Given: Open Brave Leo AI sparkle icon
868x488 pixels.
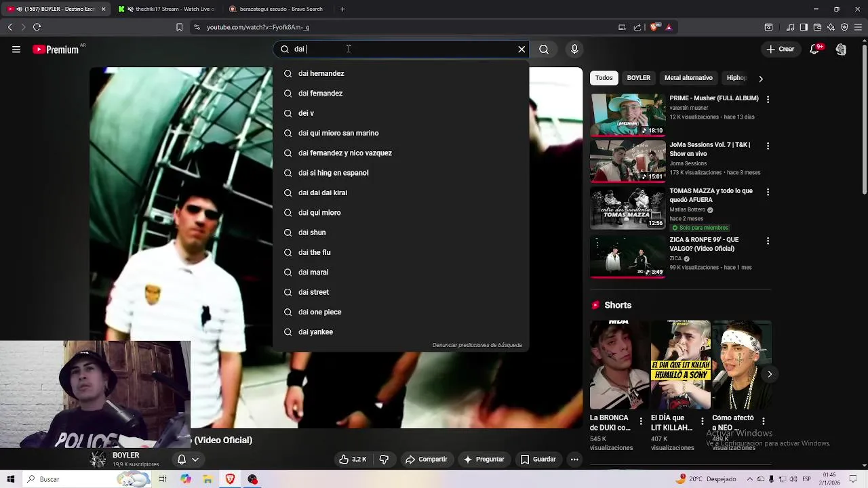Looking at the screenshot, I should [831, 27].
